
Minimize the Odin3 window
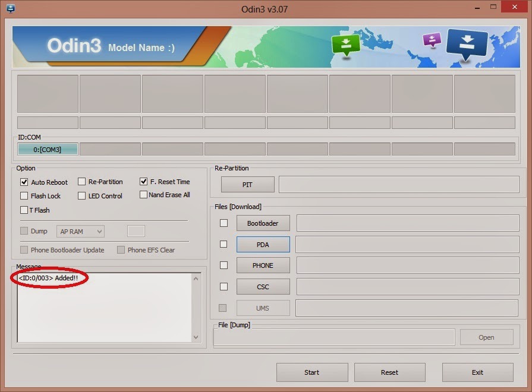coord(477,8)
